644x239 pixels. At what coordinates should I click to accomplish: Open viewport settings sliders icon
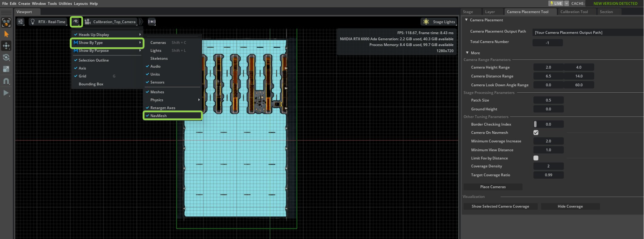pyautogui.click(x=21, y=22)
